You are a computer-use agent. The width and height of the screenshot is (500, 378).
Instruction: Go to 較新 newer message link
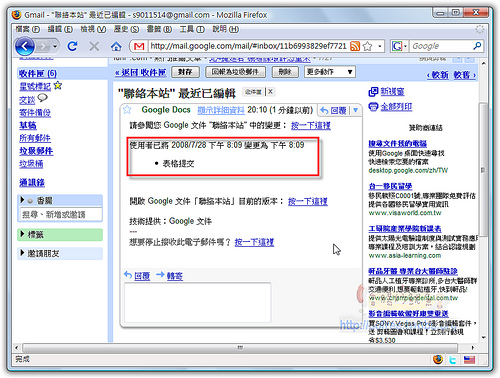click(438, 75)
